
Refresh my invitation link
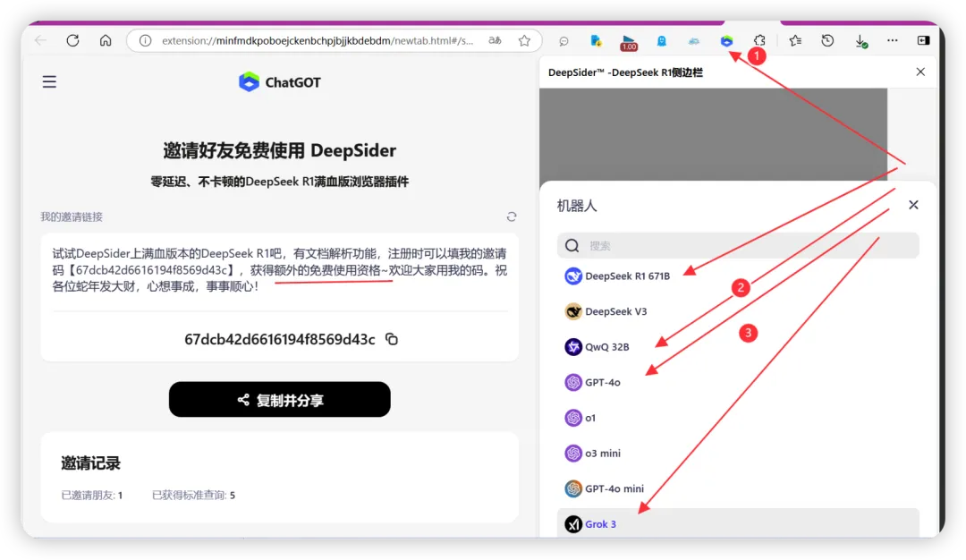coord(512,216)
